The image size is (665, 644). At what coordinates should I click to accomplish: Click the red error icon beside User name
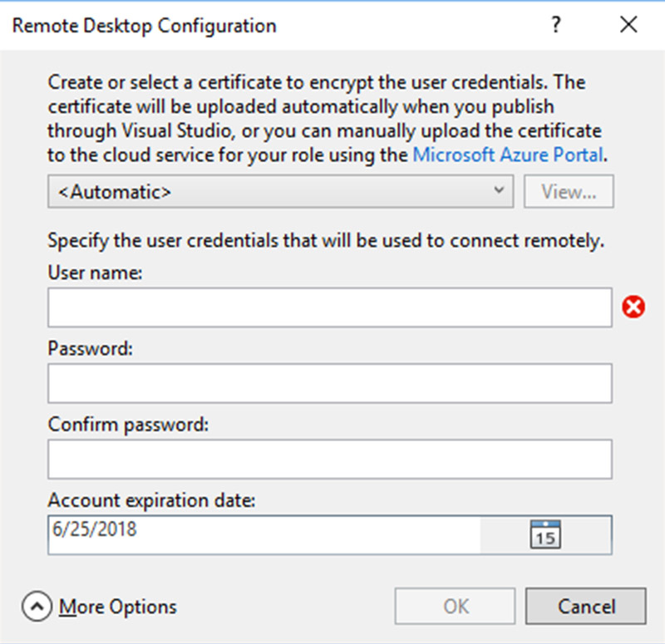(633, 308)
